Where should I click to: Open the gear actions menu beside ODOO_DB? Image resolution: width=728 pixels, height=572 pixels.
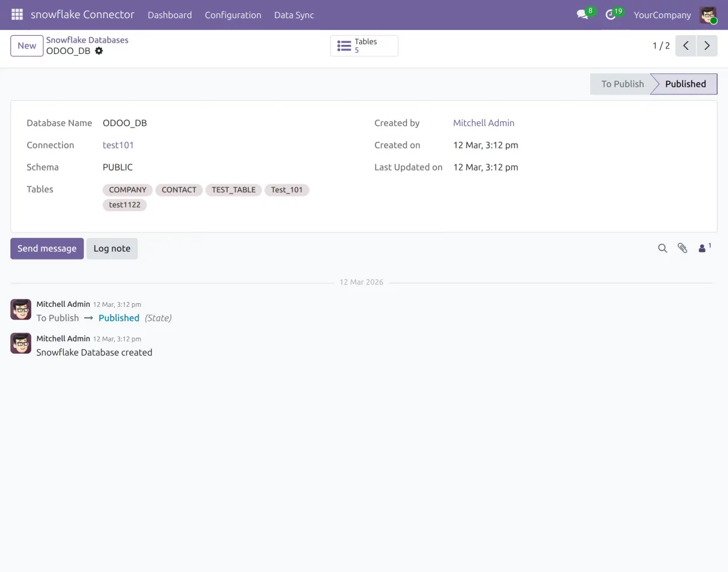tap(99, 51)
